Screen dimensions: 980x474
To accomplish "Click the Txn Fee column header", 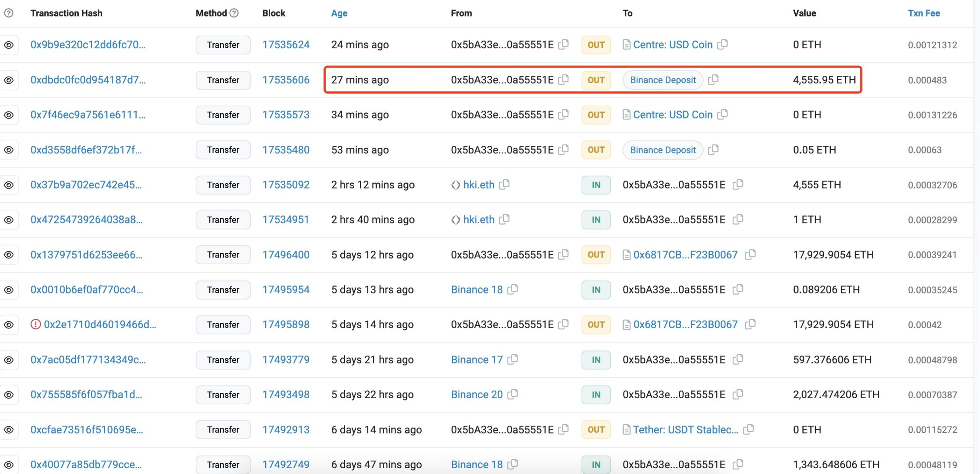I will (924, 13).
